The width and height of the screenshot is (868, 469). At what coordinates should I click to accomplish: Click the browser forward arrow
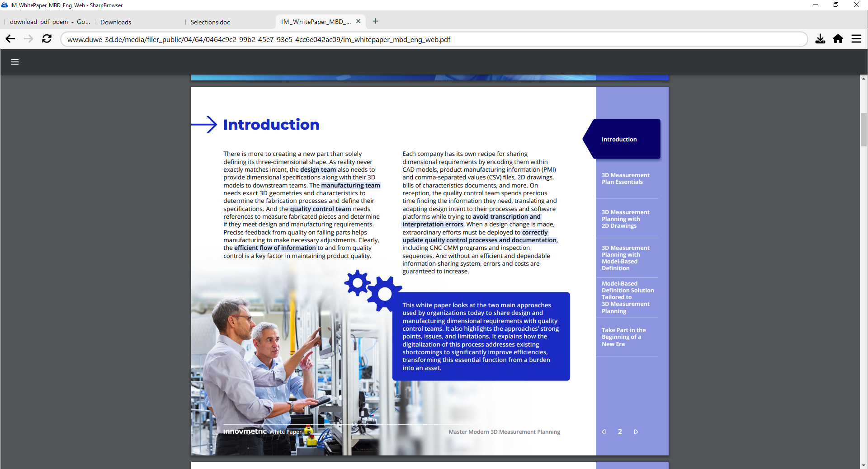tap(28, 39)
